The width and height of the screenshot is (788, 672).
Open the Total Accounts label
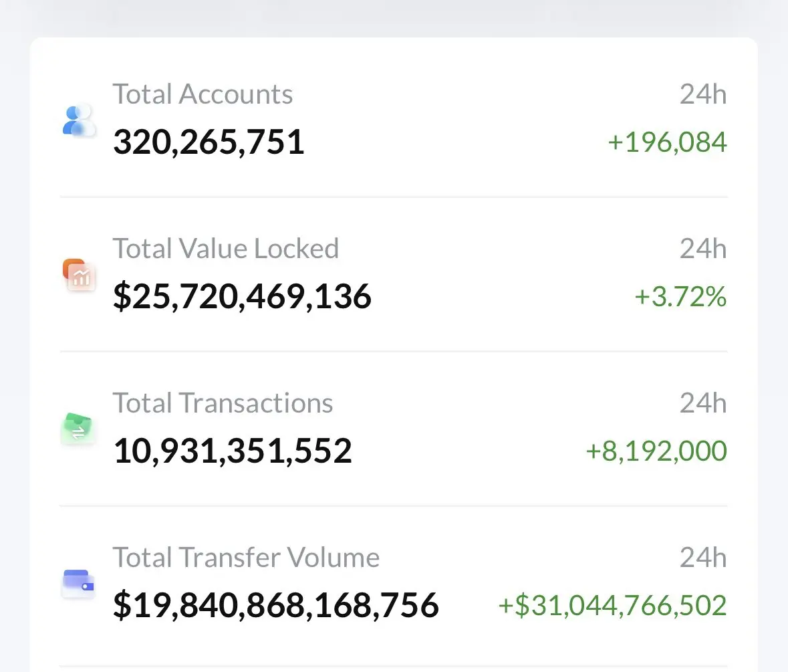pyautogui.click(x=203, y=94)
